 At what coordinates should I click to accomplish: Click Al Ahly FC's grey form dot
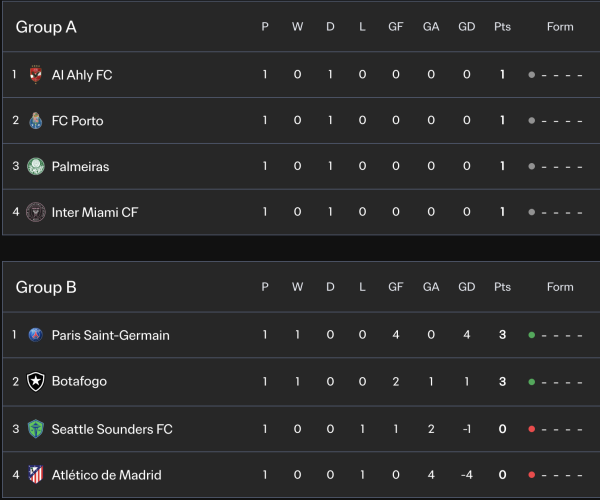coord(532,75)
